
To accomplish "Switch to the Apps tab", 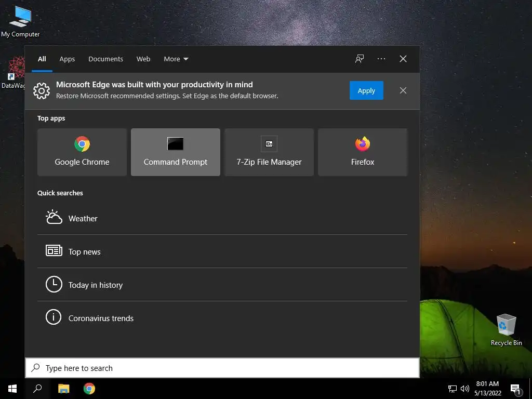I will [67, 59].
